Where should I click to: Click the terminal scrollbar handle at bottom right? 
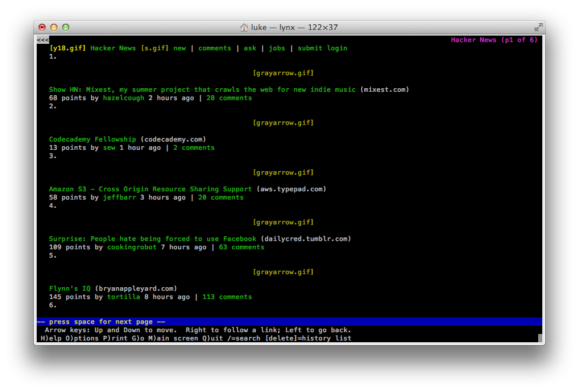coord(540,339)
